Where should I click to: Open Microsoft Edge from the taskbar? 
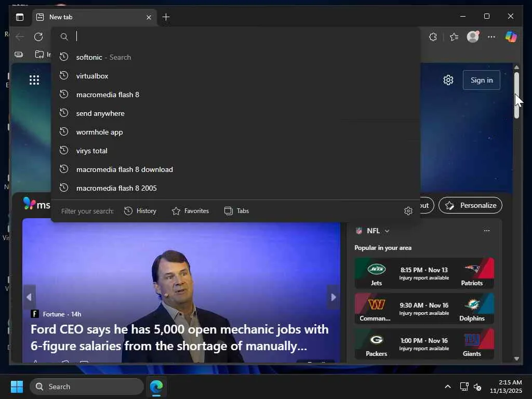(156, 387)
